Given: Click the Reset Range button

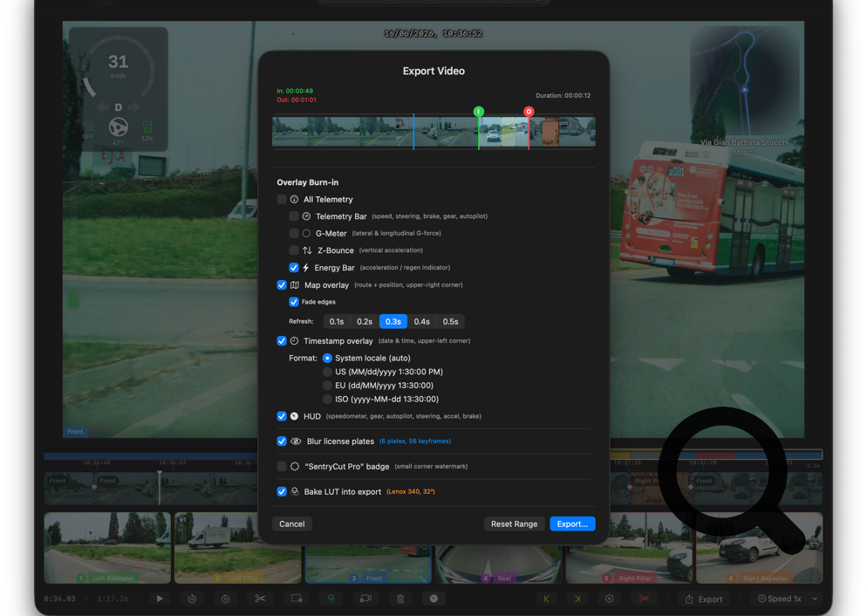Looking at the screenshot, I should tap(515, 524).
